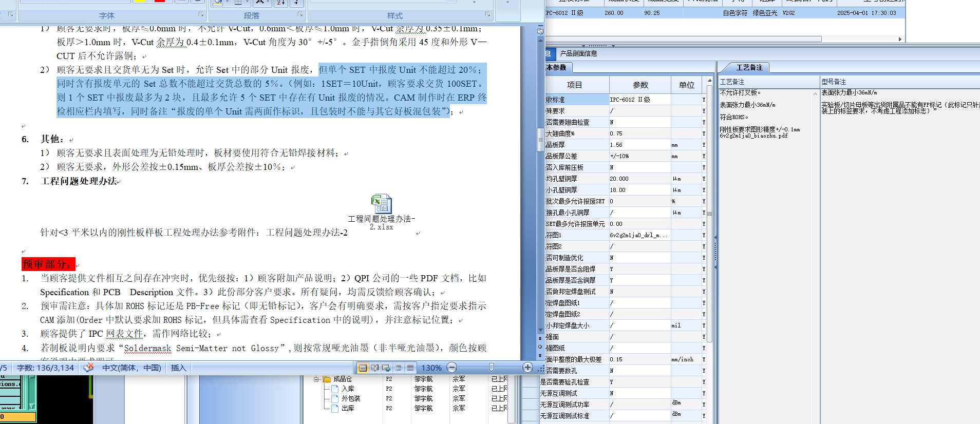Switch to Outline view
The width and height of the screenshot is (980, 424).
398,368
